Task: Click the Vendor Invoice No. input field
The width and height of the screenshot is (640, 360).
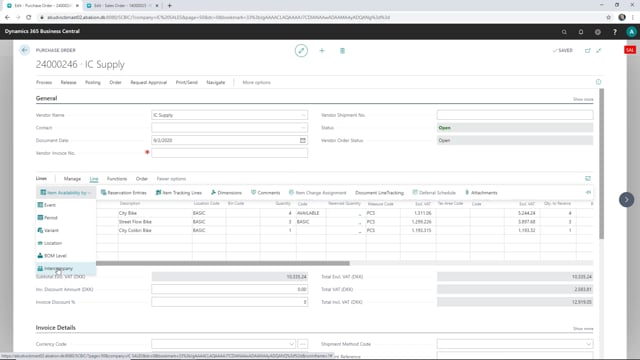Action: tap(229, 153)
